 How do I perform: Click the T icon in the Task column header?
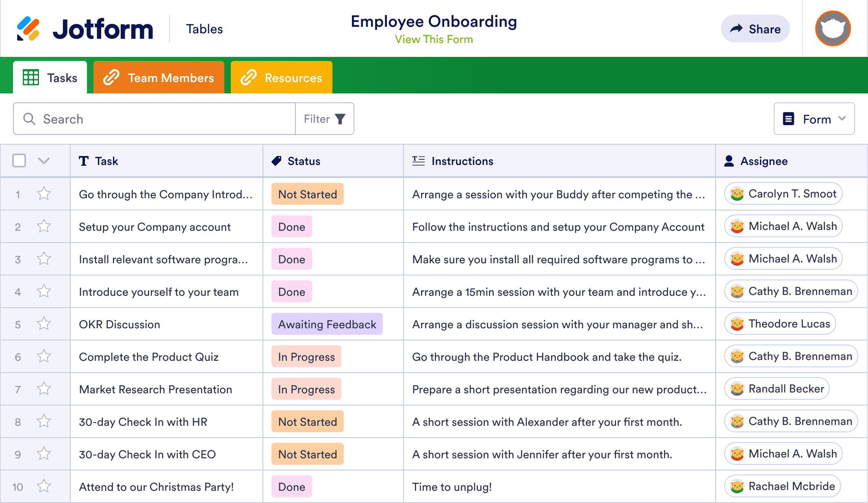[x=84, y=161]
